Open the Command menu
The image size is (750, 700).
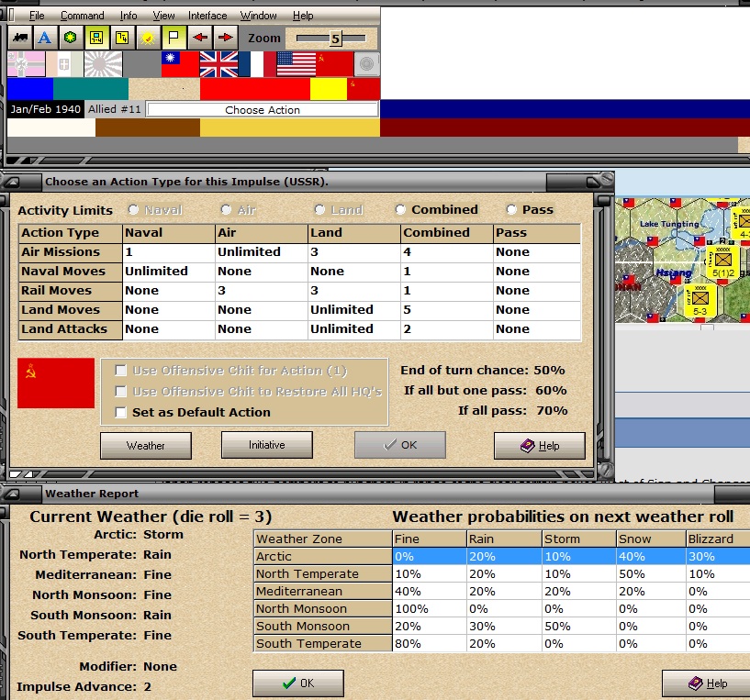point(83,16)
